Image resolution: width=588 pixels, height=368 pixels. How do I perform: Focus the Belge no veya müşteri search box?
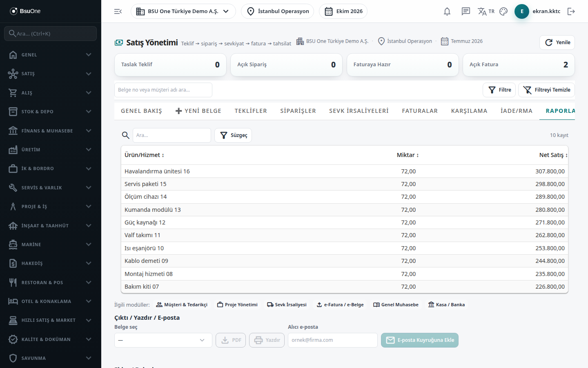click(163, 90)
